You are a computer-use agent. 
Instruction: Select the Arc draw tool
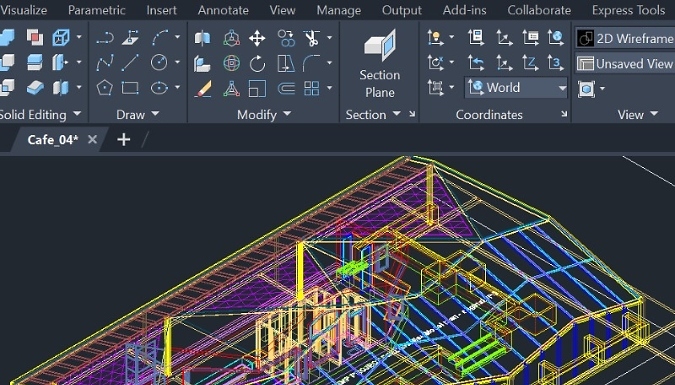point(160,37)
